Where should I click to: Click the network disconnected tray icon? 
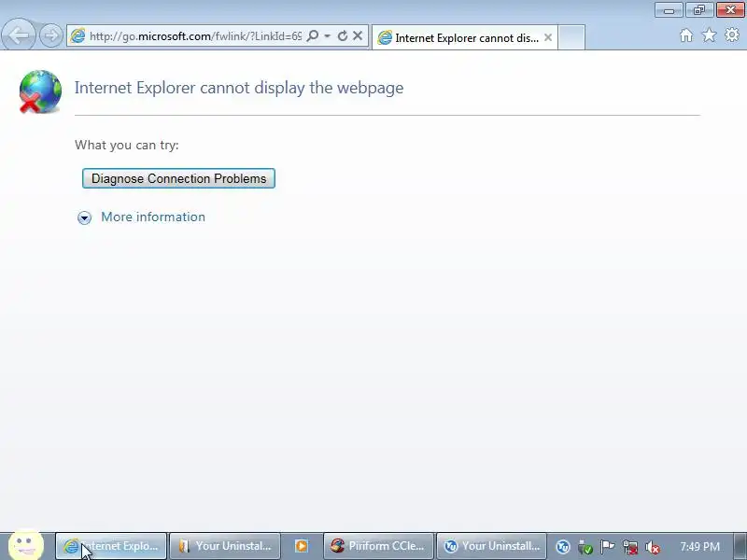point(629,547)
